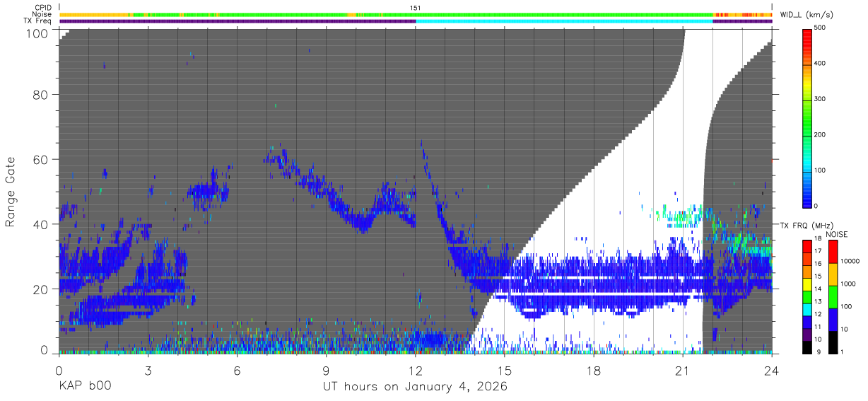Viewport: 868px width, 401px height.
Task: Click the UT hours on January 4, 2026 title
Action: (x=416, y=387)
